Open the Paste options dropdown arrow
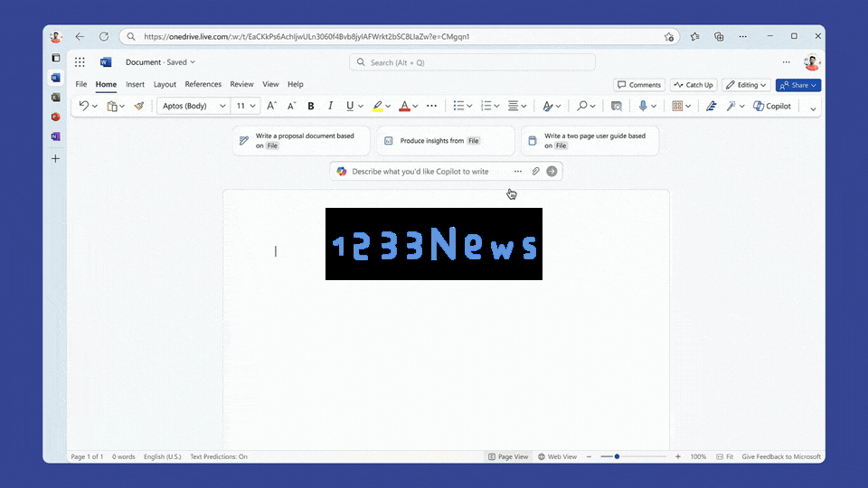Image resolution: width=868 pixels, height=488 pixels. (x=122, y=107)
